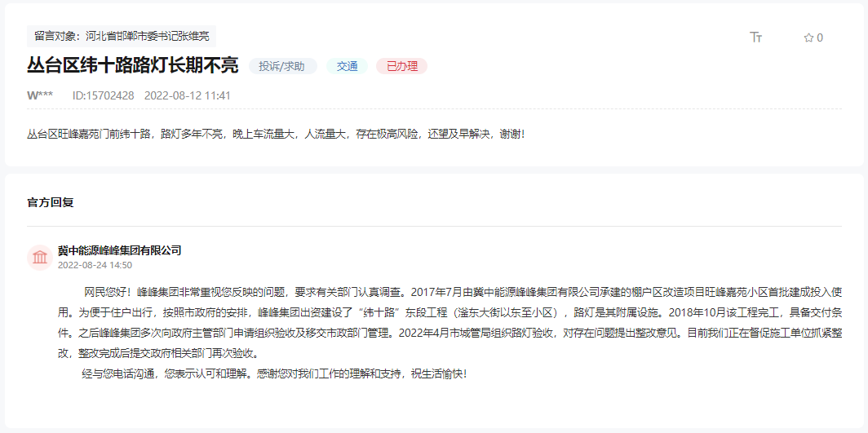Screen dimensions: 868x433
Task: Click the red institution avatar icon
Action: pos(40,257)
